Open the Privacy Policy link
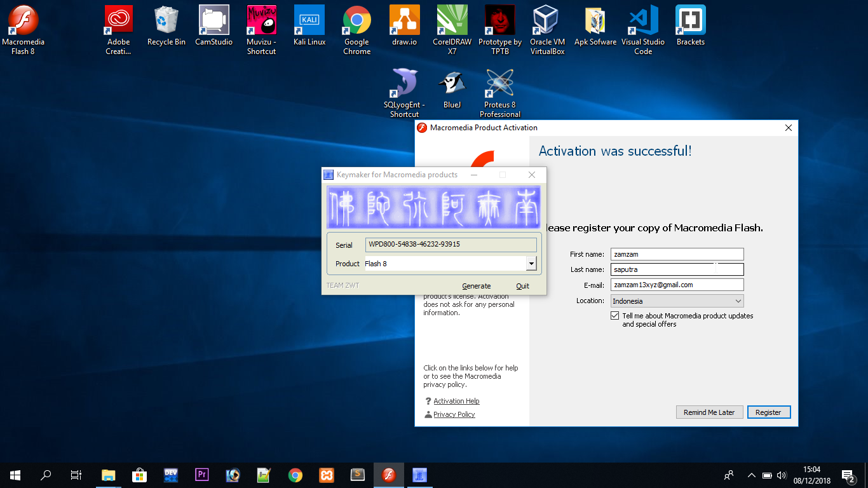 (454, 414)
